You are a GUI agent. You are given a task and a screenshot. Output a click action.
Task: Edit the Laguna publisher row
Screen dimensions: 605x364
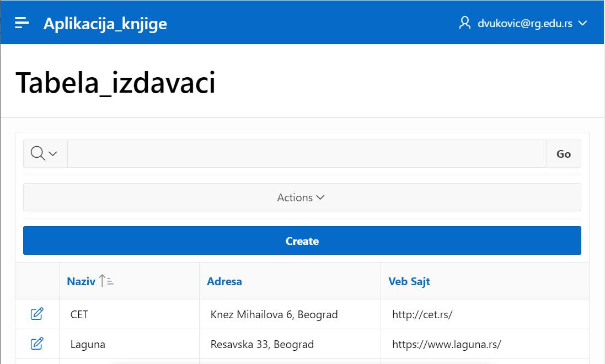(x=37, y=344)
